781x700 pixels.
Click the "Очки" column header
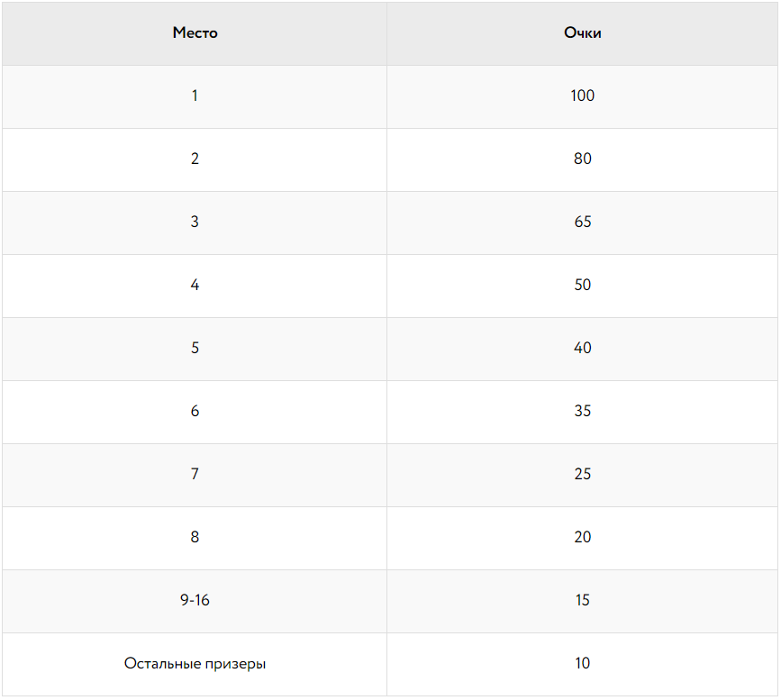(582, 33)
